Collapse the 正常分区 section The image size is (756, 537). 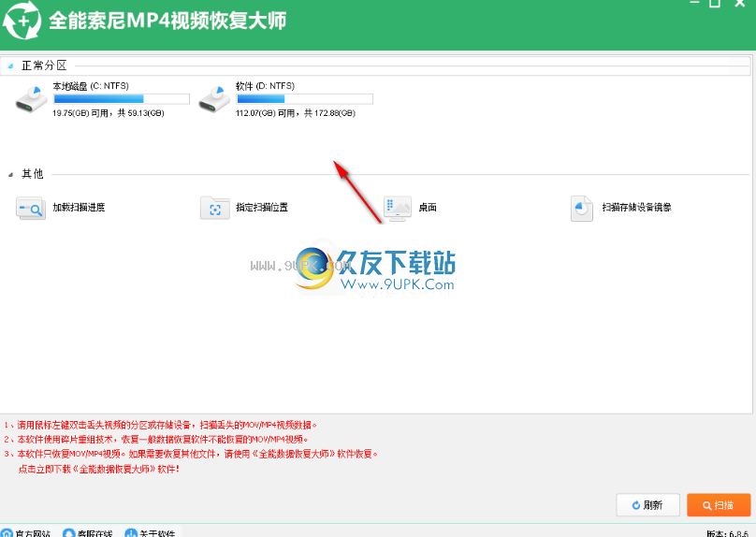pyautogui.click(x=10, y=66)
